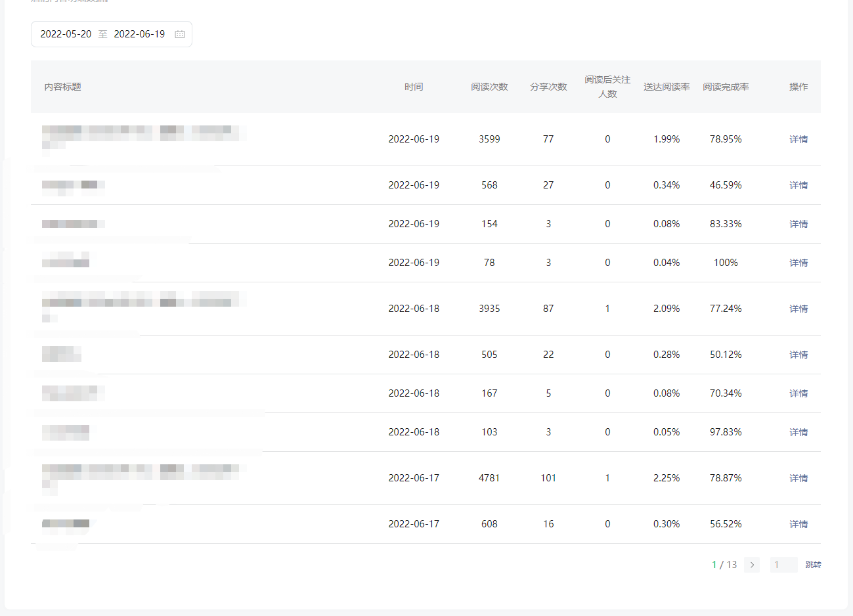The width and height of the screenshot is (853, 616).
Task: Go to next page with arrow button
Action: [752, 565]
